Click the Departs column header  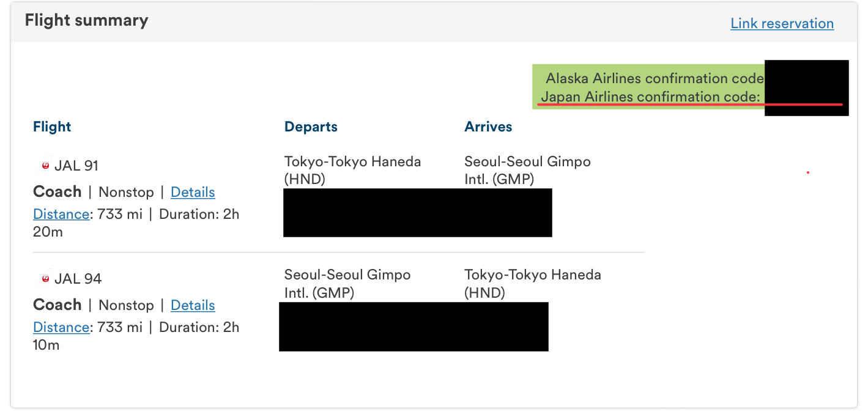[x=311, y=127]
